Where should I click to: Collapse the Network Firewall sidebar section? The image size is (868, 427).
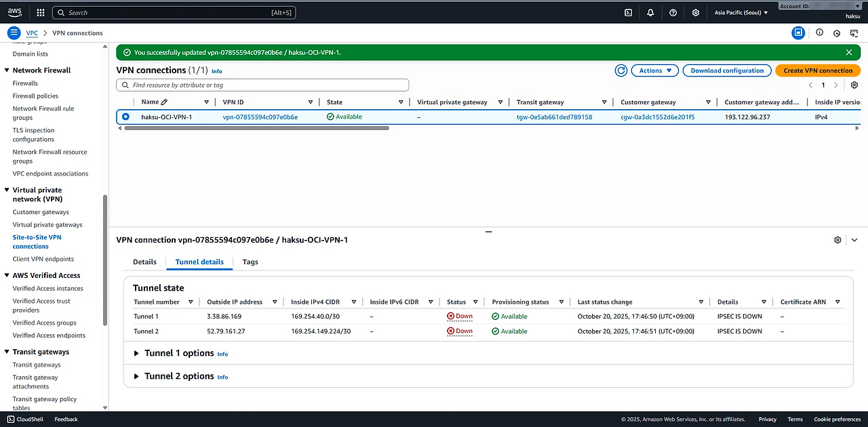pyautogui.click(x=7, y=70)
